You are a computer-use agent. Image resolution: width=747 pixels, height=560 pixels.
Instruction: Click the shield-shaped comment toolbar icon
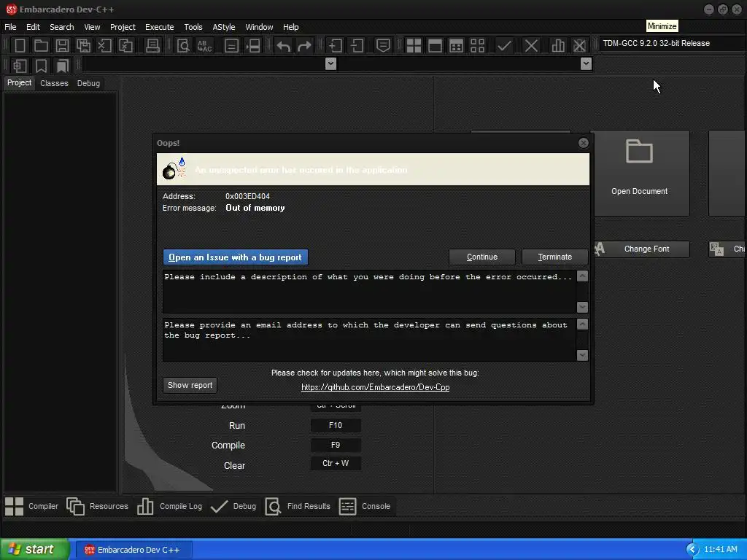383,46
